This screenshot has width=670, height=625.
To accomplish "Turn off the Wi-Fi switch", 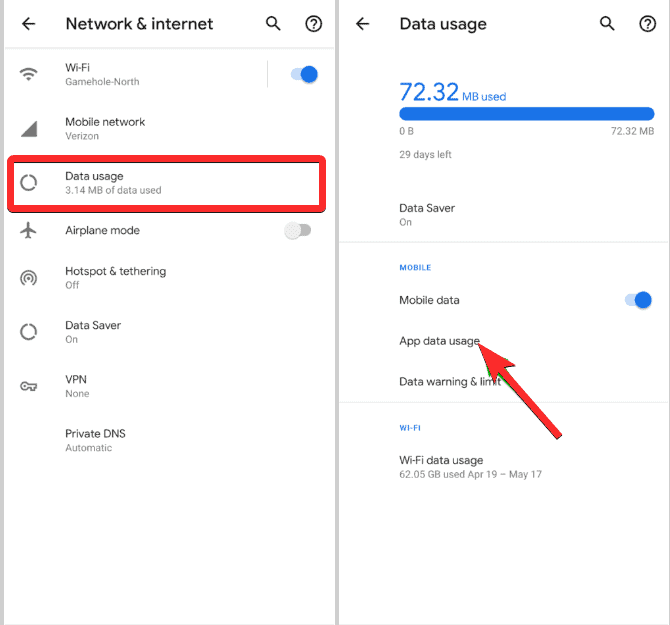I will pyautogui.click(x=304, y=74).
